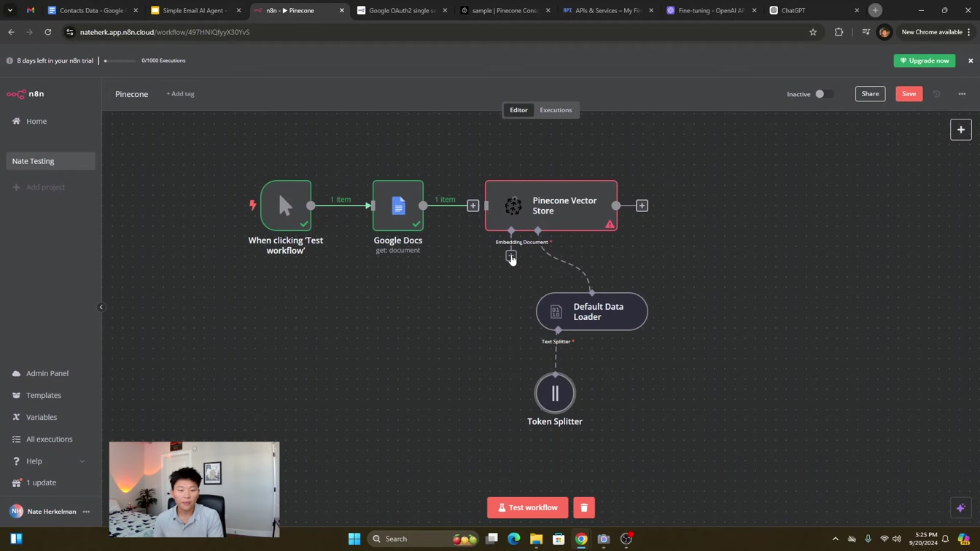Open the Default Data Loader node

point(592,312)
